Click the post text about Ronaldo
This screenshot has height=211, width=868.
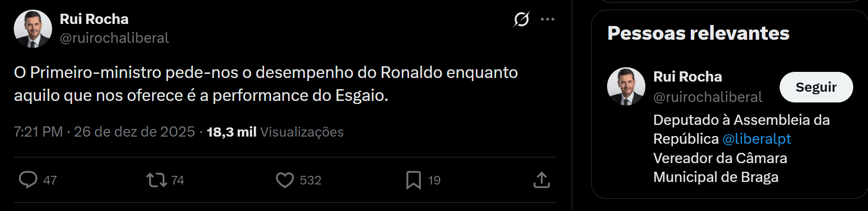[266, 84]
